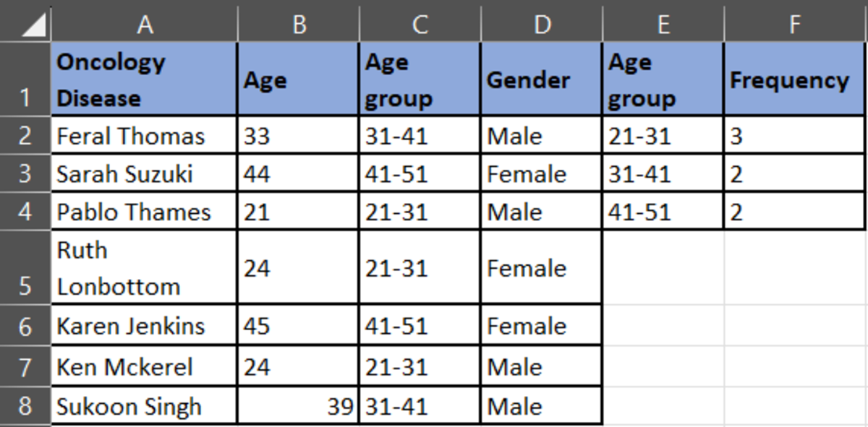
Task: Select Karen Jenkins' Female gender cell
Action: tap(542, 325)
